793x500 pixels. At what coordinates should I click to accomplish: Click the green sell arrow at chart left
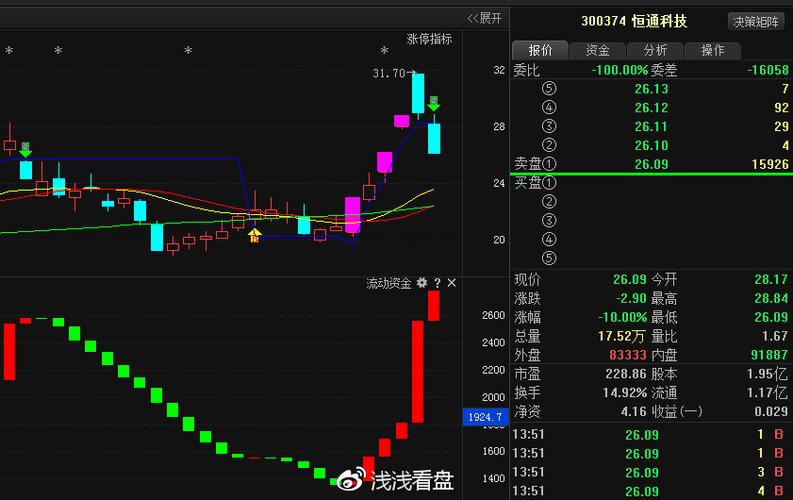[x=25, y=150]
